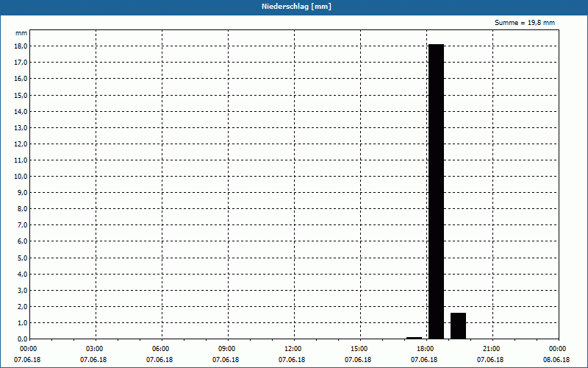Screen dimensions: 588x368
Task: Click the 4,0 y-axis label
Action: tap(23, 274)
